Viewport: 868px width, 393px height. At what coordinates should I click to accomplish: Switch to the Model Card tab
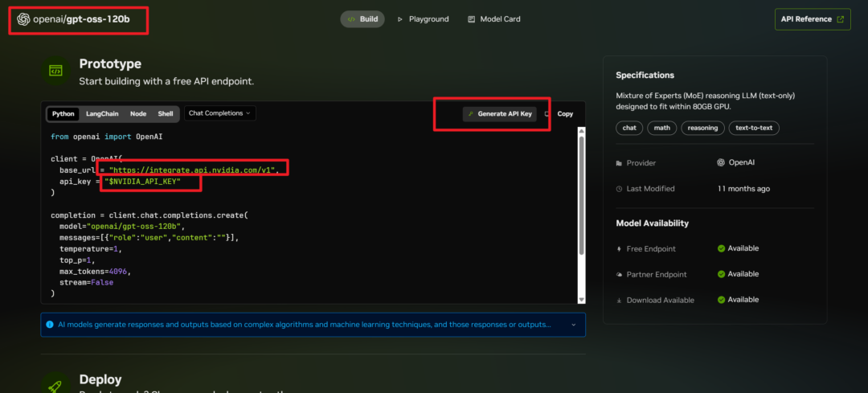(x=493, y=19)
